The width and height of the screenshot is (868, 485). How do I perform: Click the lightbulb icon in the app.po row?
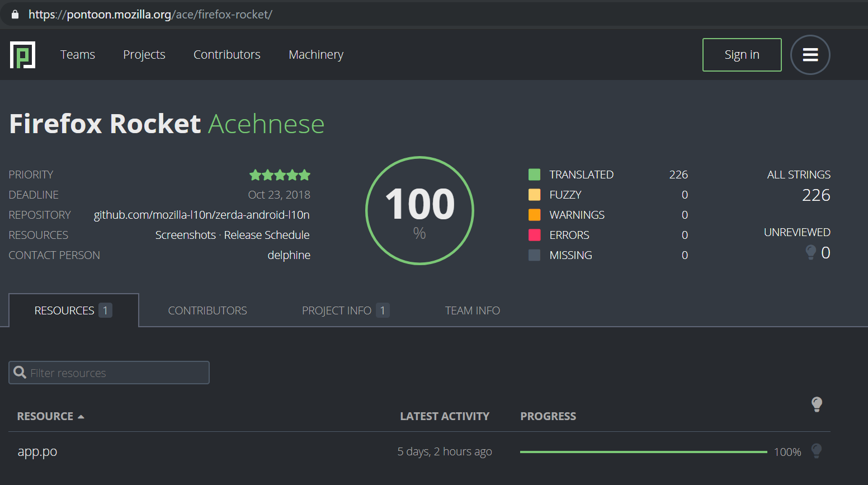(x=817, y=451)
